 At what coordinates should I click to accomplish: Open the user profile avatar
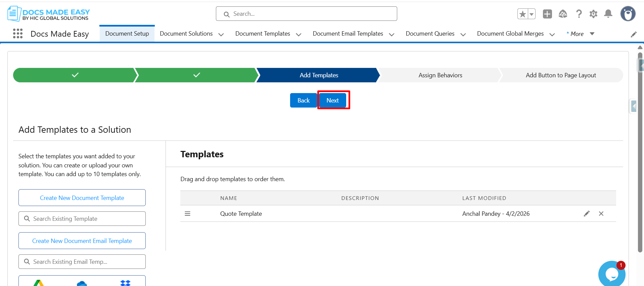(628, 14)
